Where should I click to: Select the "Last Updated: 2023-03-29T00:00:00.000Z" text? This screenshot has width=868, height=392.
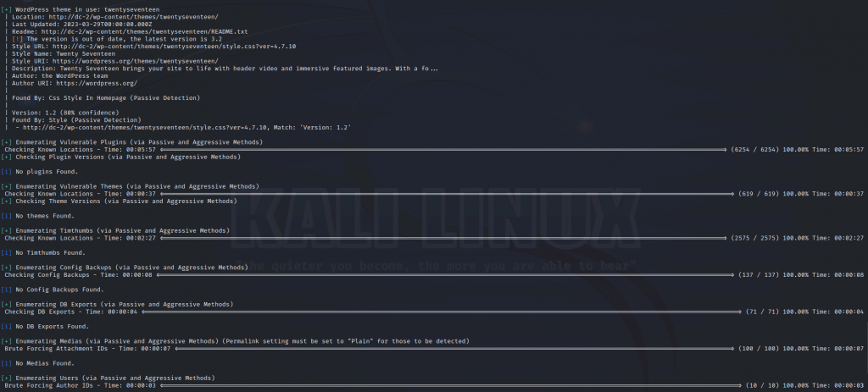pos(82,25)
